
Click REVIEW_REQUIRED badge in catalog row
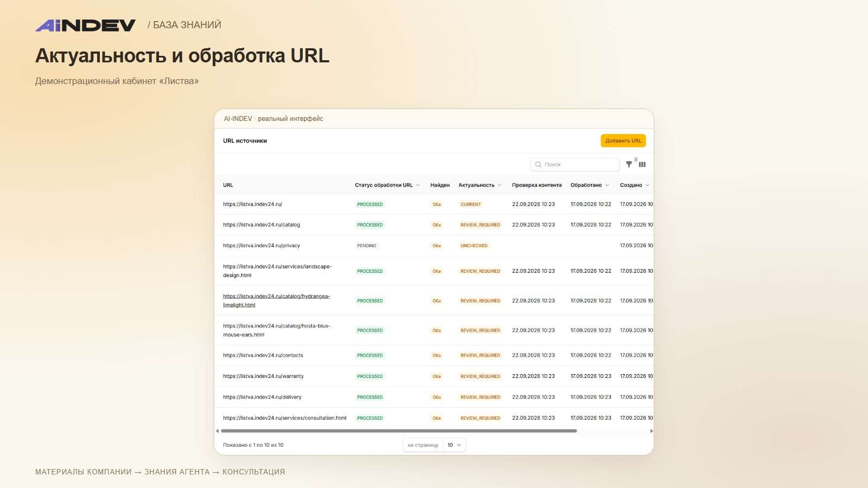(480, 225)
